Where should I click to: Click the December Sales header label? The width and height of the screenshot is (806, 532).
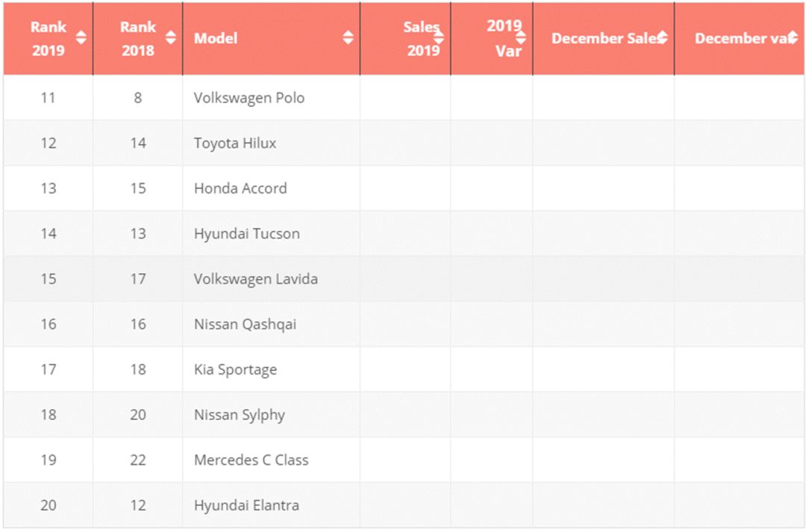point(603,38)
